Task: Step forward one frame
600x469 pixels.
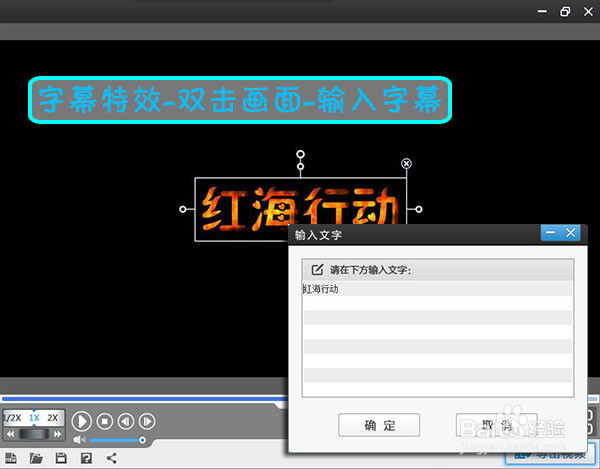Action: [147, 421]
